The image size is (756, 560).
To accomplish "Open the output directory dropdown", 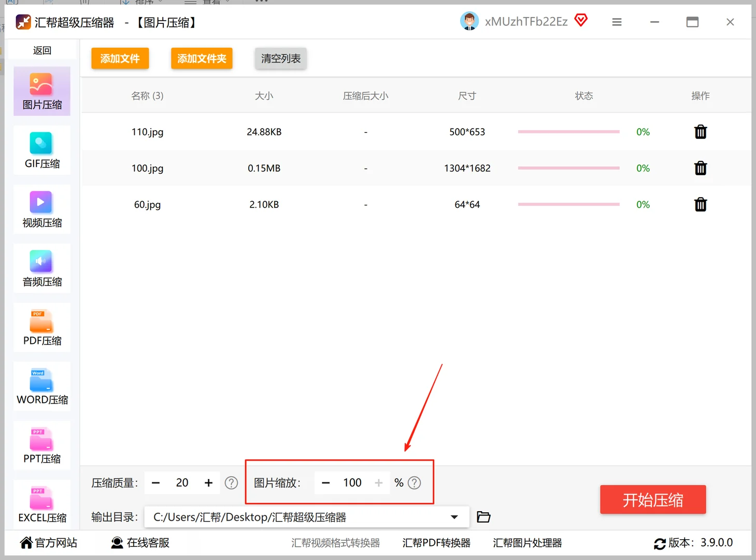I will tap(454, 516).
